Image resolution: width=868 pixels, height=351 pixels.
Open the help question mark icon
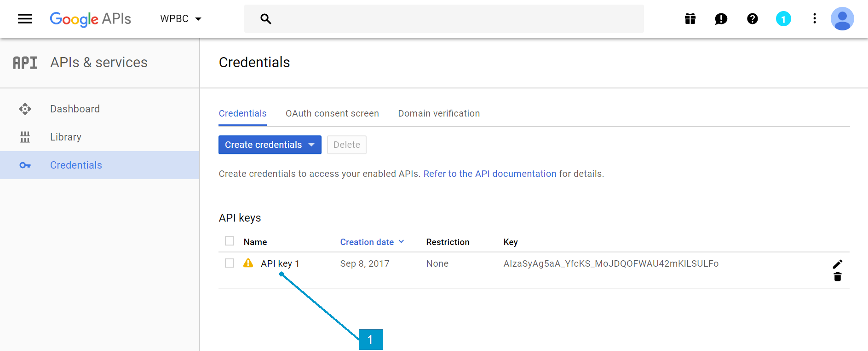coord(752,19)
